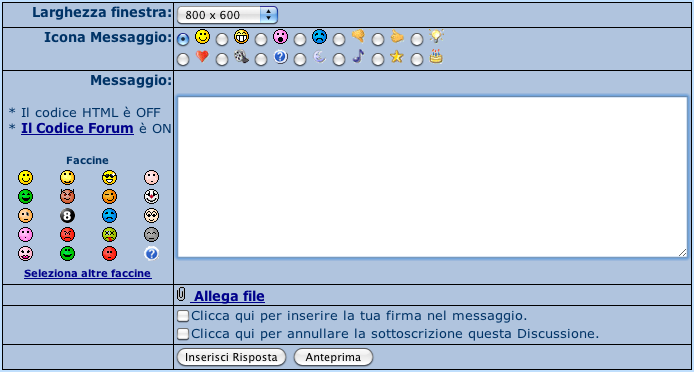Click the red heart message icon image
This screenshot has height=372, width=694.
click(202, 57)
